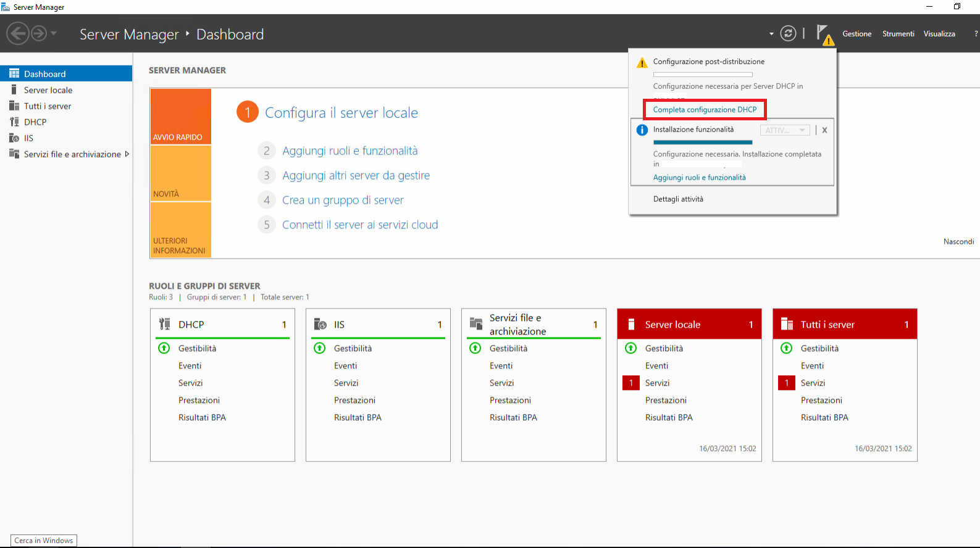Open the IIS role tile header
The height and width of the screenshot is (548, 980).
click(x=378, y=324)
